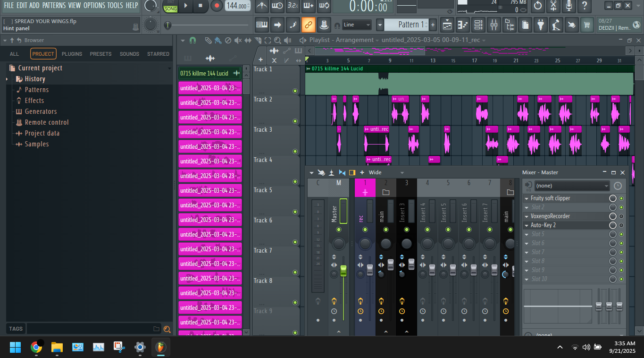644x358 pixels.
Task: Switch to the PLUGINS browser tab
Action: [72, 54]
